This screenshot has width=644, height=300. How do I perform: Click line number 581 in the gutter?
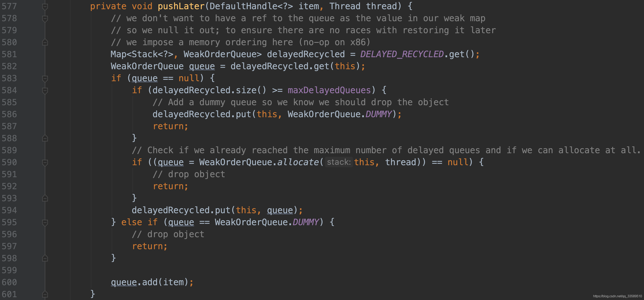pos(9,54)
